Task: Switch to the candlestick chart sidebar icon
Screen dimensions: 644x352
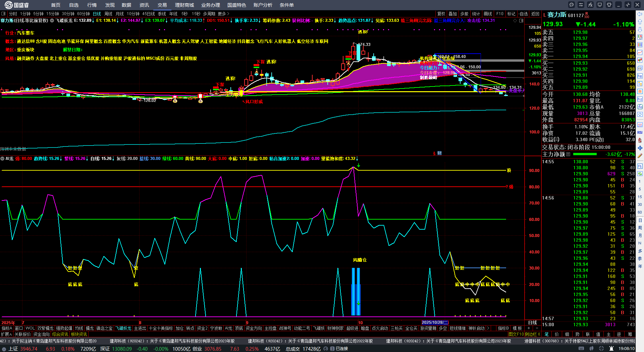Action: click(x=640, y=60)
